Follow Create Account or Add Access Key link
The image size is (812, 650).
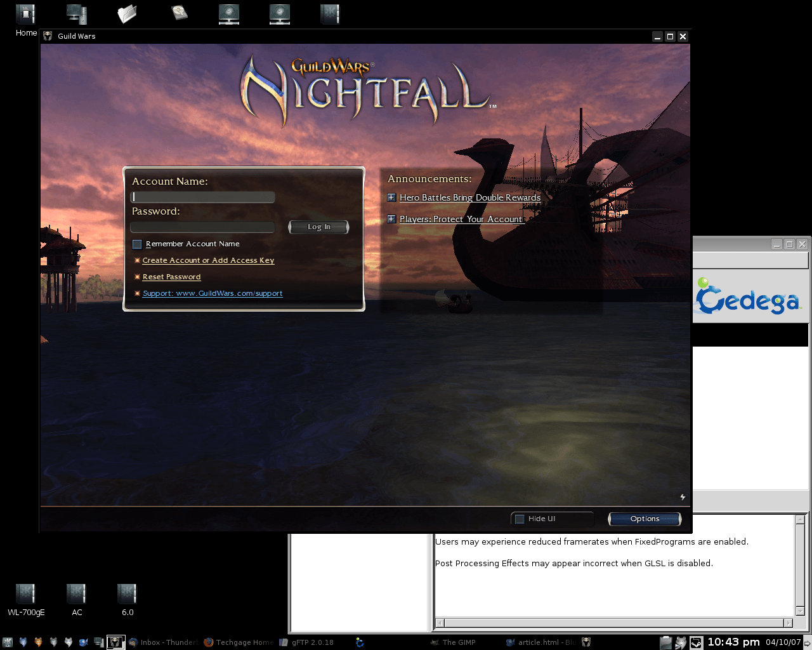[208, 261]
